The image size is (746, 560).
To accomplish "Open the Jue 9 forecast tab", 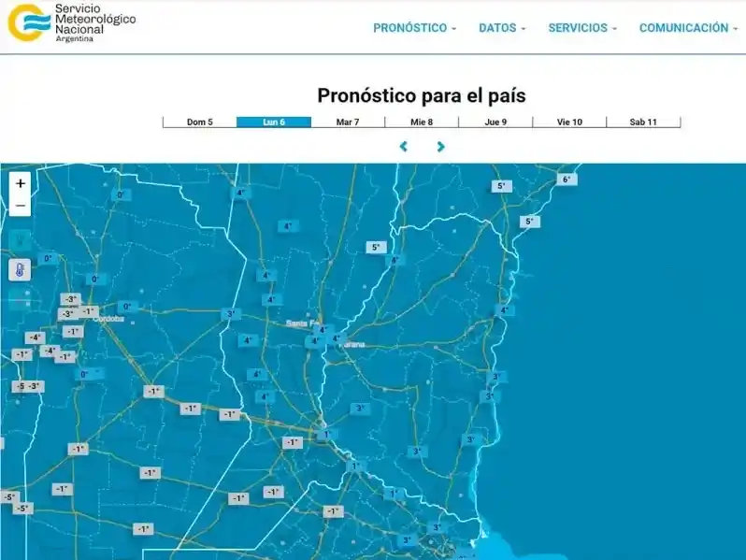I will [495, 122].
